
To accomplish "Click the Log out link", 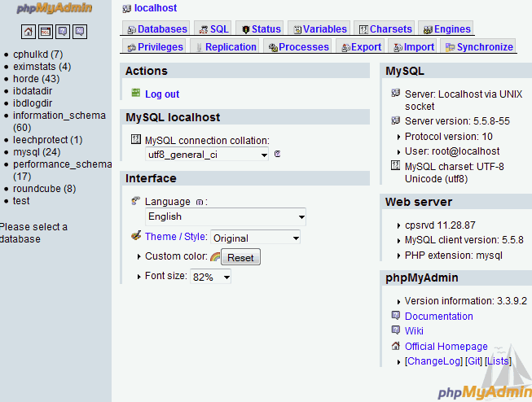I will (162, 94).
